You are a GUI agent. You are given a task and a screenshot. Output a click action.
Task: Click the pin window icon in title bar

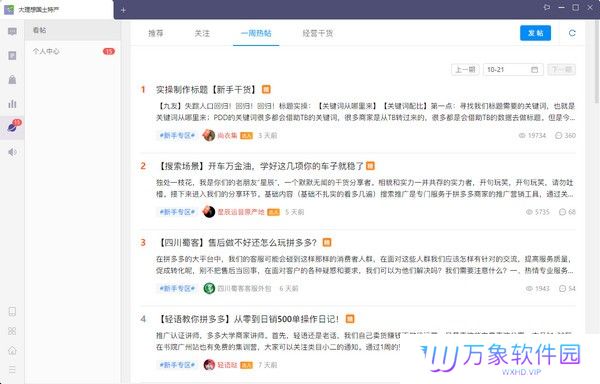click(546, 7)
